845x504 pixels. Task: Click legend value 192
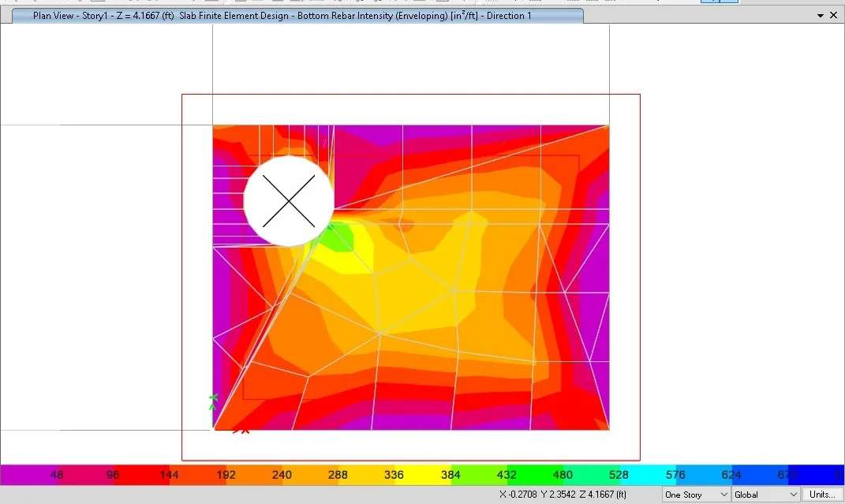tap(226, 475)
